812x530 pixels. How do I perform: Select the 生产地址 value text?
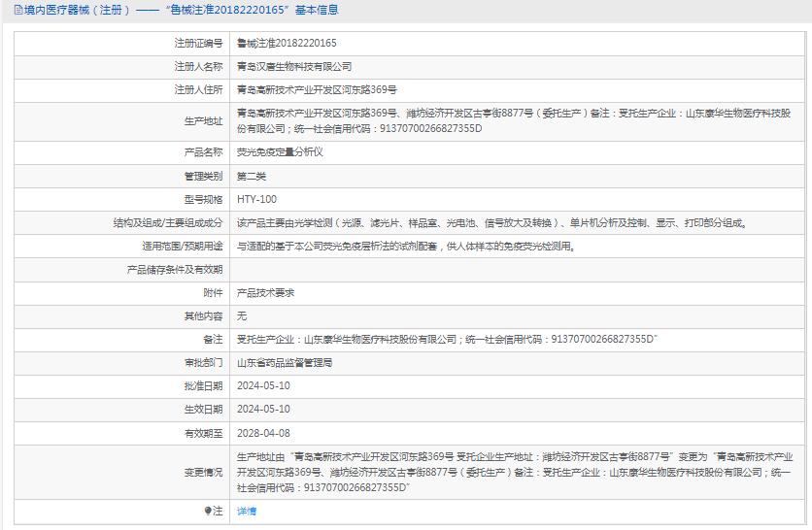[x=514, y=121]
